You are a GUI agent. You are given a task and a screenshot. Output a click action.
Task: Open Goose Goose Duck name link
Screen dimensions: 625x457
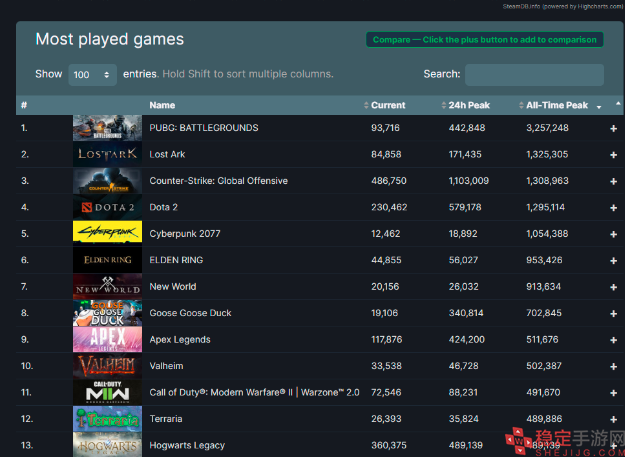190,313
